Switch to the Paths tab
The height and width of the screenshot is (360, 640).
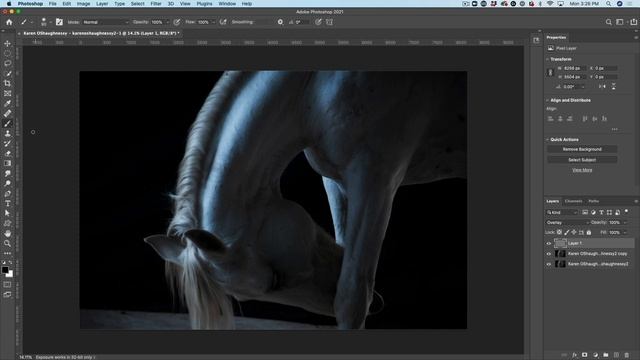(x=593, y=201)
